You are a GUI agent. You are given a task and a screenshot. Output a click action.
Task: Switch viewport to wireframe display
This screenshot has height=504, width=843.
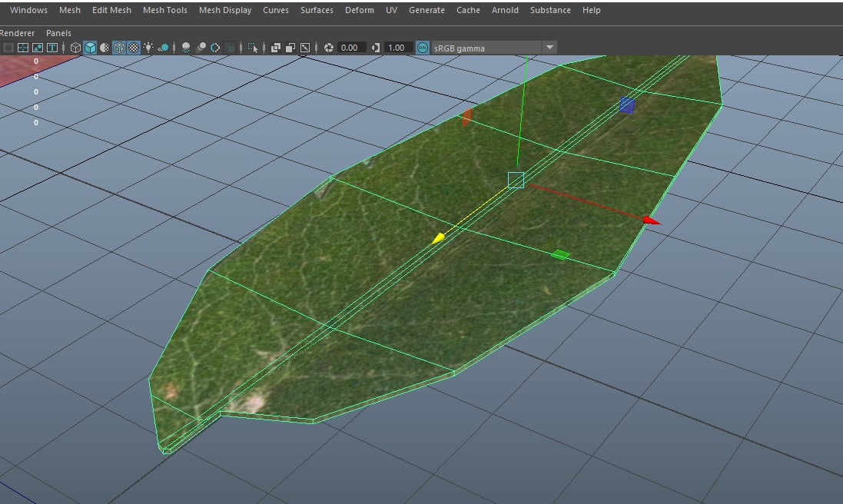tap(75, 48)
